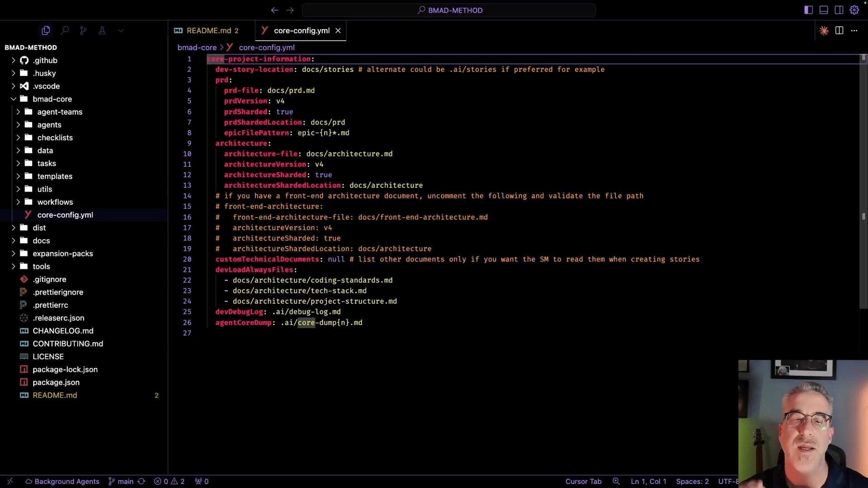Click the bmad-core breadcrumb link
Screen dimensions: 868x488
coord(197,47)
